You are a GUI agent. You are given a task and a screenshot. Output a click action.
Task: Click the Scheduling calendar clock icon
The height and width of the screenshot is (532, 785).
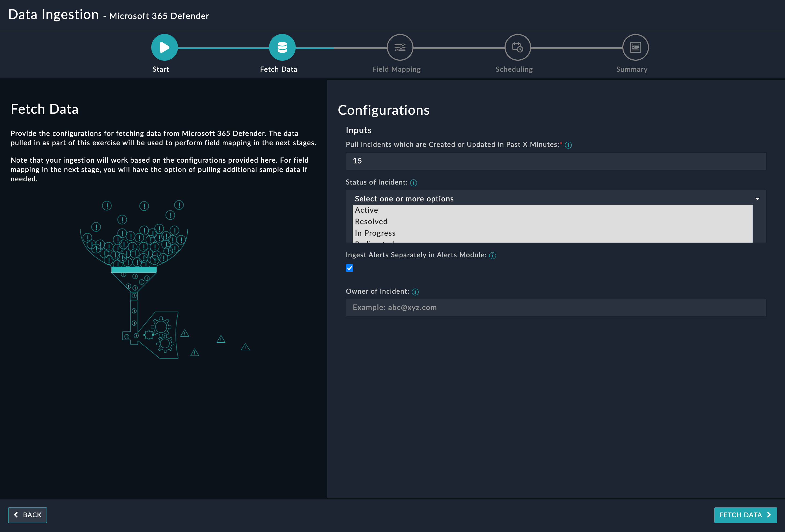click(517, 47)
